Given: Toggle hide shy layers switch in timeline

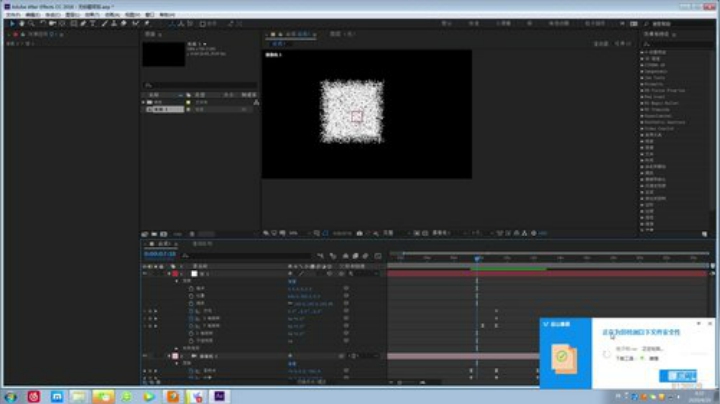Looking at the screenshot, I should click(345, 256).
